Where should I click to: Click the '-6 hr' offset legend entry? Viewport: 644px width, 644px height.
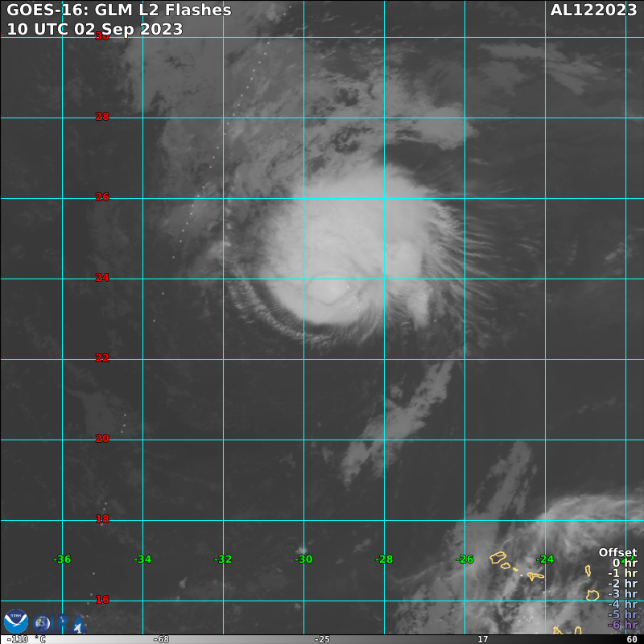pyautogui.click(x=622, y=625)
